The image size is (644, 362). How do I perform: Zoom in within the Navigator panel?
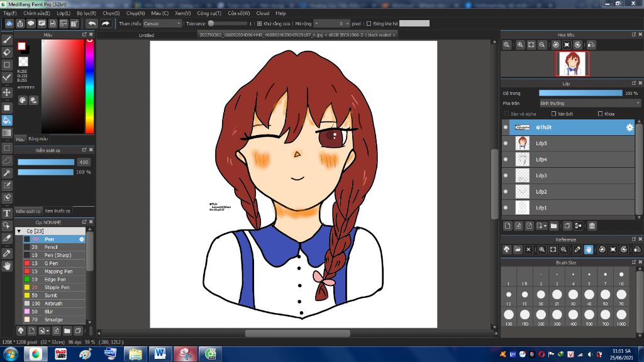[x=520, y=45]
